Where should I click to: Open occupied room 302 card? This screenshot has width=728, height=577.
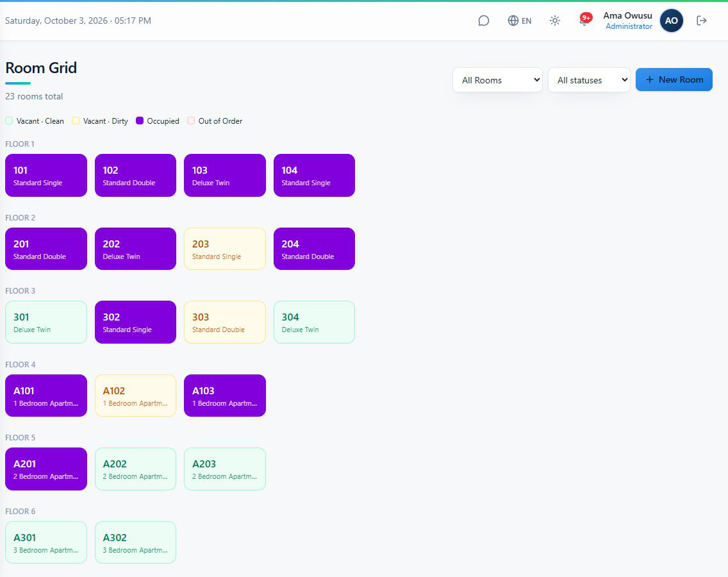tap(136, 322)
